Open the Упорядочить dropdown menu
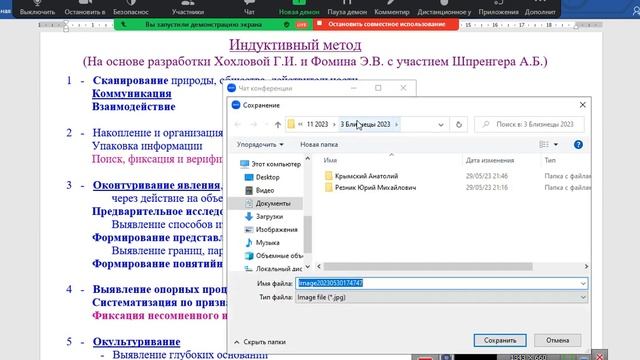The height and width of the screenshot is (360, 640). pos(260,144)
